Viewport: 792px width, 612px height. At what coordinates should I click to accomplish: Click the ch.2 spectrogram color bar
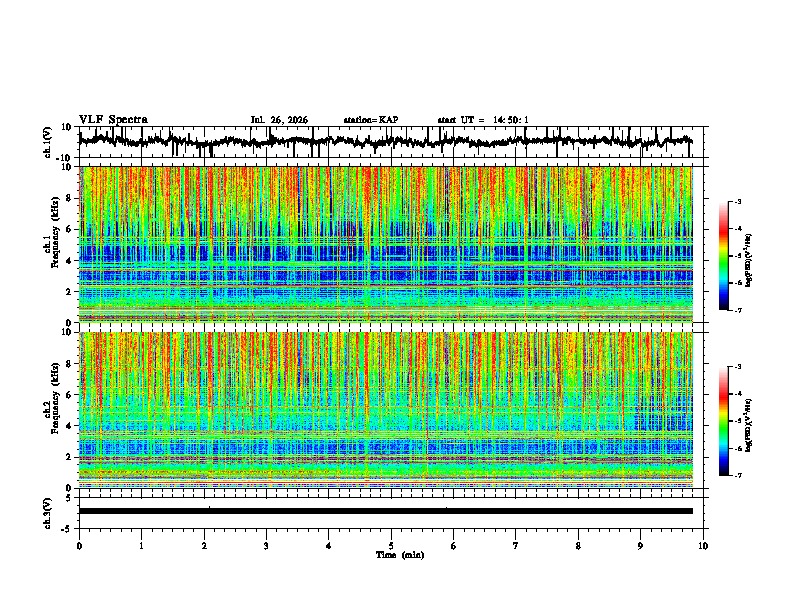(723, 421)
